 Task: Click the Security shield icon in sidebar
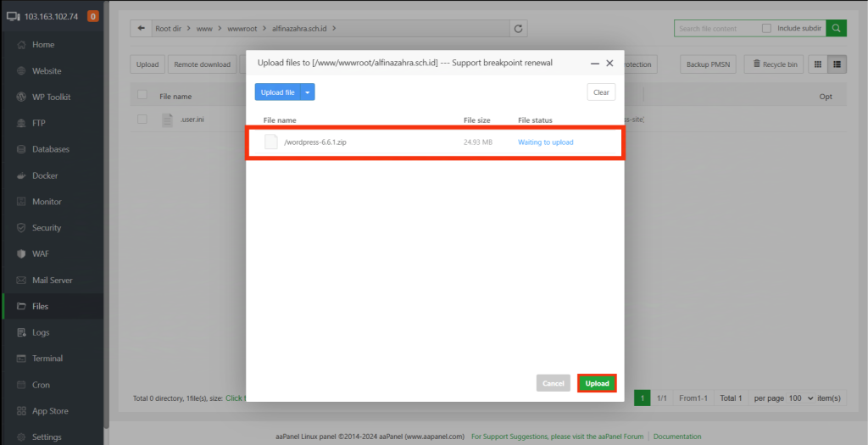click(x=21, y=228)
